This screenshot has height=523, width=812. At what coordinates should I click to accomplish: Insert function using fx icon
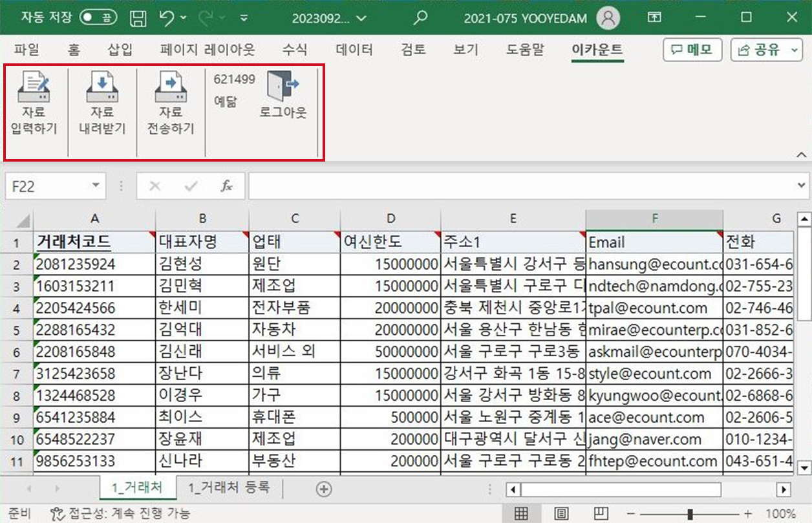coord(226,186)
